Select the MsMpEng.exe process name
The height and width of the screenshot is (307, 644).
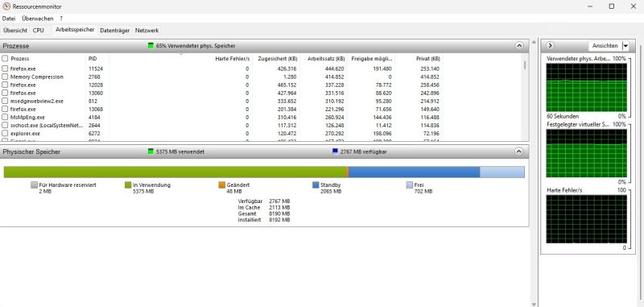(x=27, y=117)
